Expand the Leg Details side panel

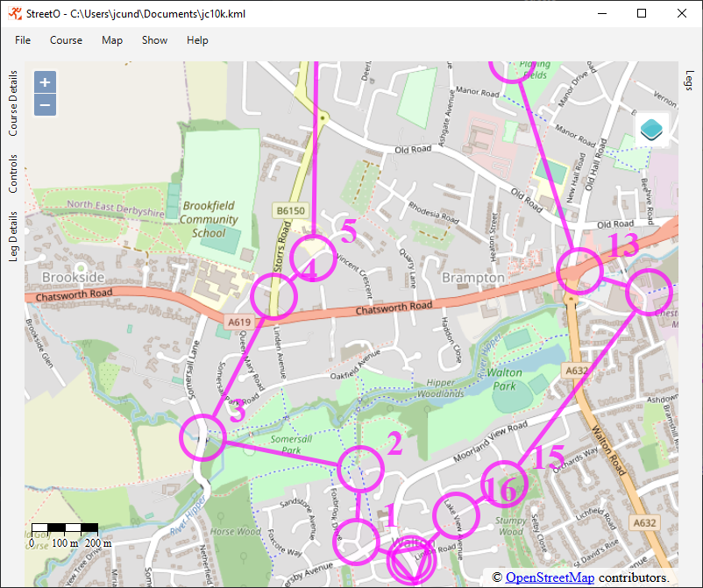(12, 236)
